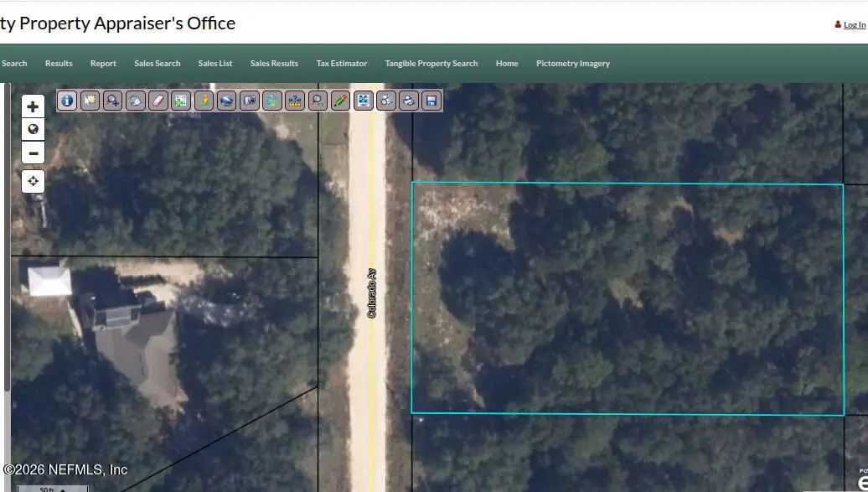Click the zoom-out minus button
Viewport: 868px width, 492px height.
[33, 153]
